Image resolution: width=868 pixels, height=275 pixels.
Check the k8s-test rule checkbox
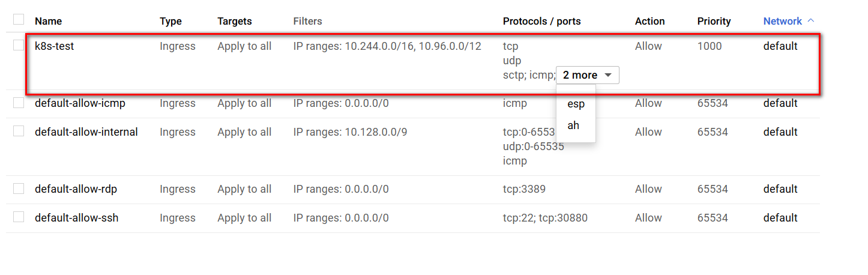(19, 46)
